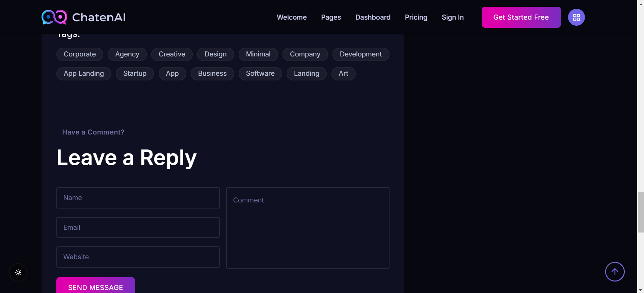Screen dimensions: 644x293
Task: Submit with the Send Message button
Action: click(x=96, y=286)
